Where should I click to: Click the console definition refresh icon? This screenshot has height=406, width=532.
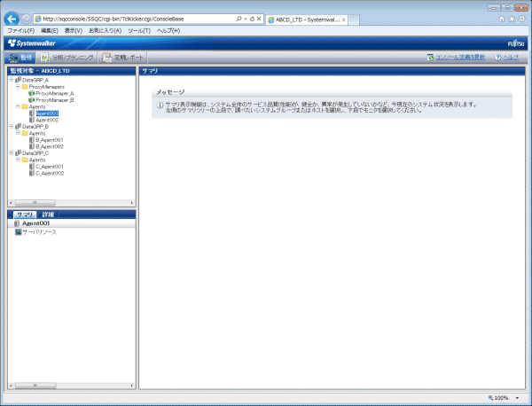tap(430, 58)
